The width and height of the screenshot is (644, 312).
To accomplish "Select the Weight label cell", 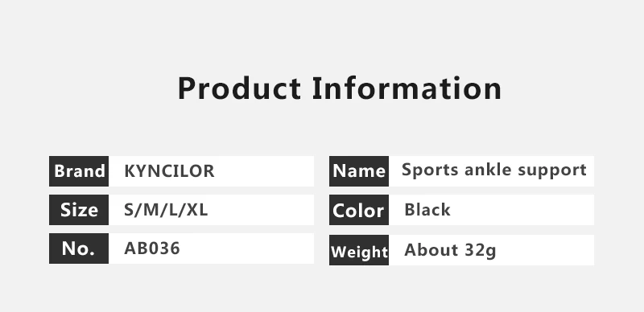I will click(x=359, y=250).
